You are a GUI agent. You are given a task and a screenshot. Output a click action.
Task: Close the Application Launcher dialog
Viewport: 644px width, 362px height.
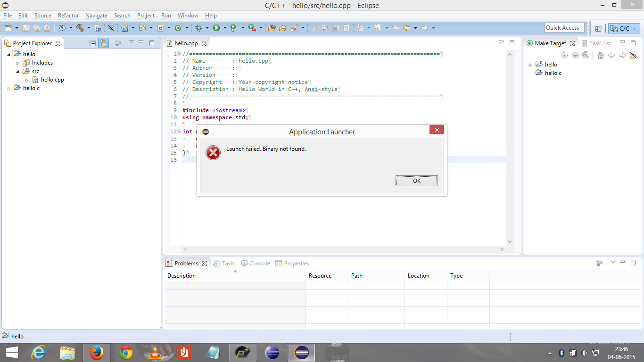[437, 130]
